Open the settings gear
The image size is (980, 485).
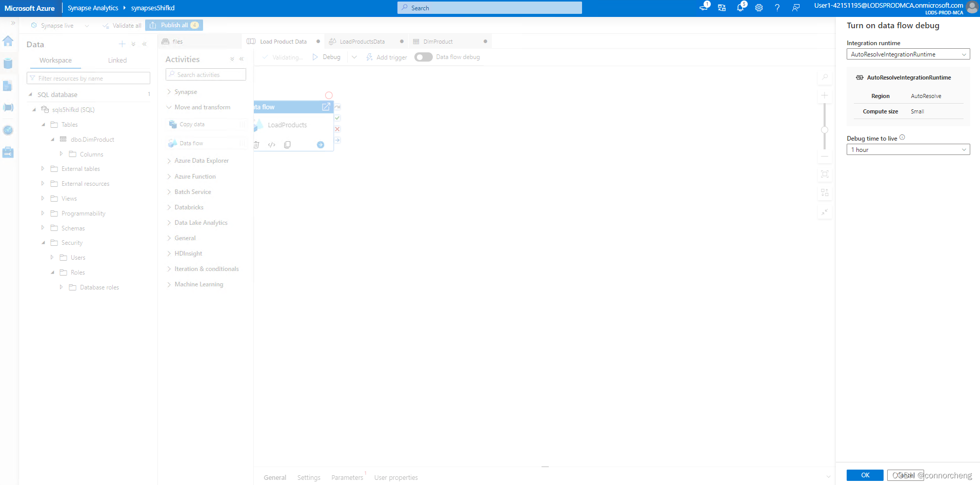759,8
